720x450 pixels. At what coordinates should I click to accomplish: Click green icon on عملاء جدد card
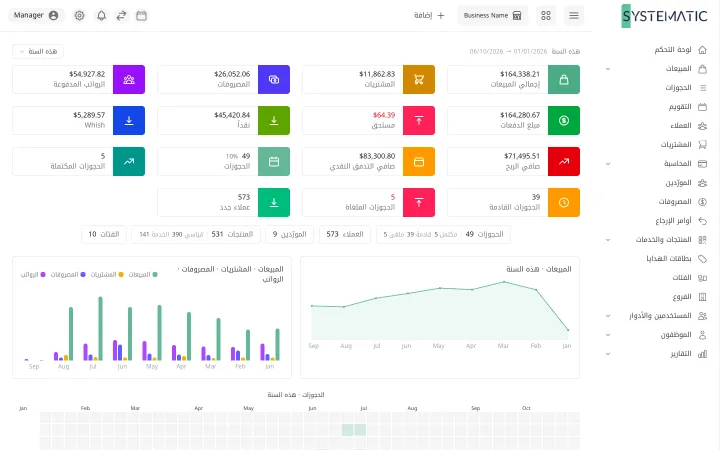[x=274, y=202]
